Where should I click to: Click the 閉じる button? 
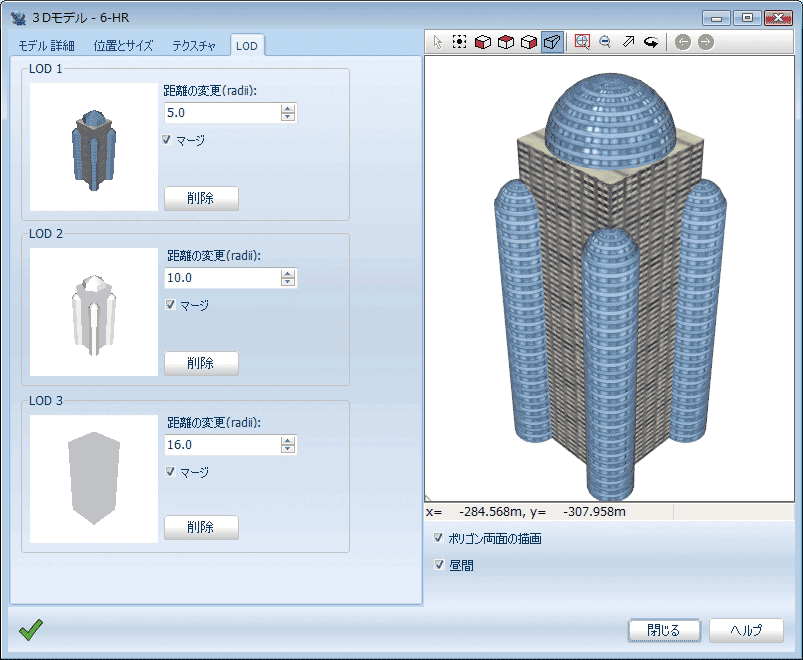coord(663,630)
